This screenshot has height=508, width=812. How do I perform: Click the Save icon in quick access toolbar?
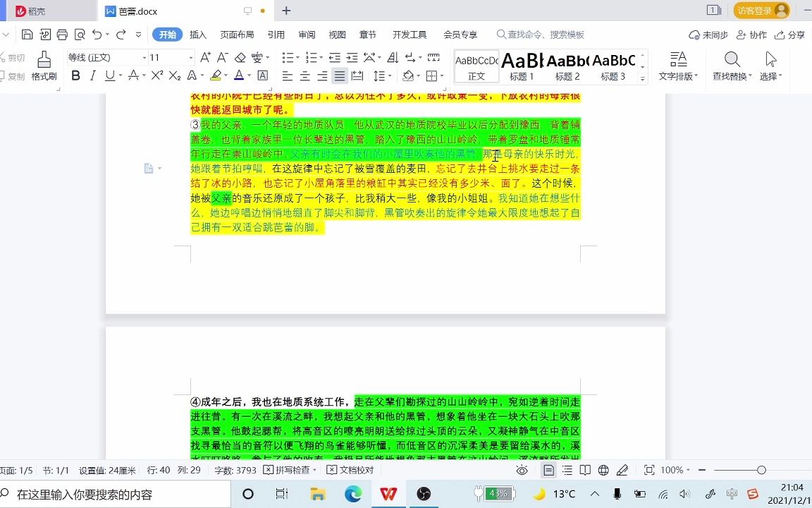26,34
